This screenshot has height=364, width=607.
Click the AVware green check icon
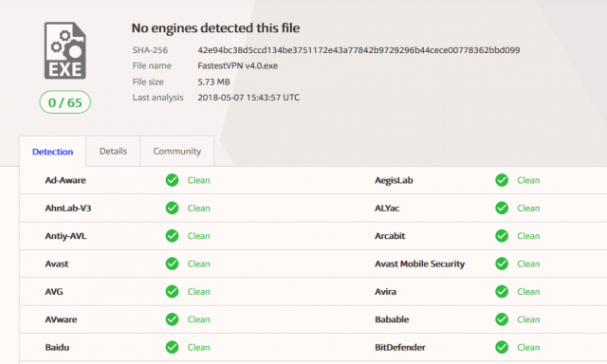coord(172,319)
